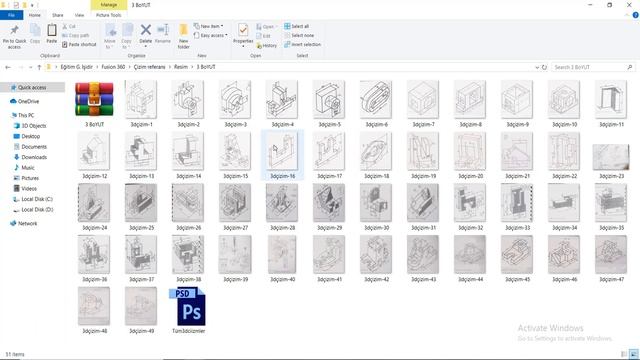
Task: Click Paste shortcut in ribbon
Action: click(x=79, y=44)
